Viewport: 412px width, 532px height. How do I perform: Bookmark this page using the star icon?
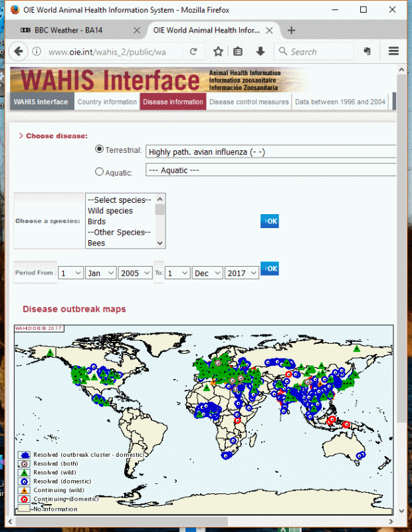(x=218, y=52)
